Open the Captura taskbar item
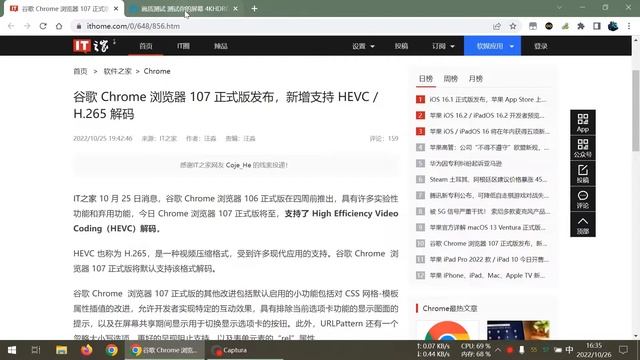 tap(245, 350)
